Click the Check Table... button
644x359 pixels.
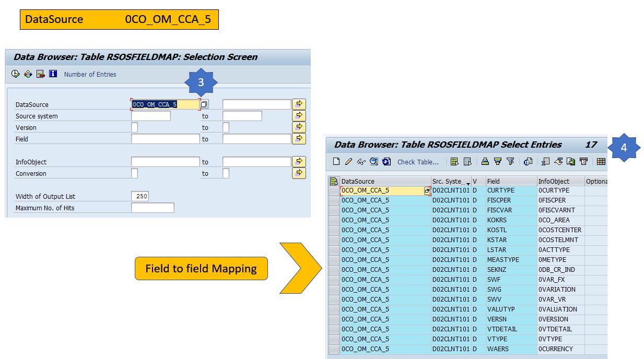pos(418,162)
